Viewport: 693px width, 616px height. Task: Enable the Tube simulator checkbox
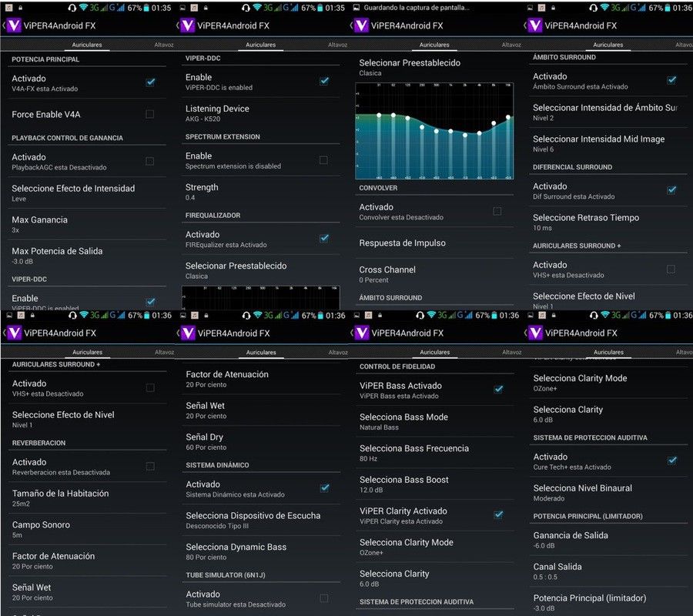pos(324,598)
